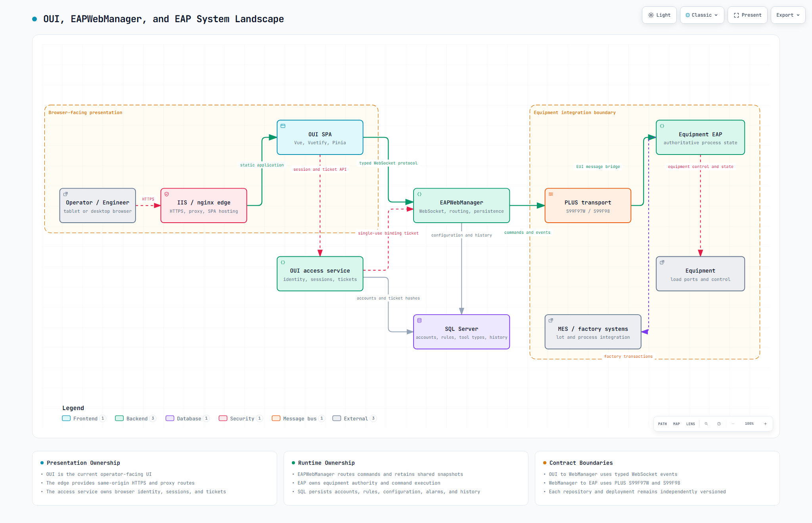Zoom out with the minus button

[x=733, y=424]
